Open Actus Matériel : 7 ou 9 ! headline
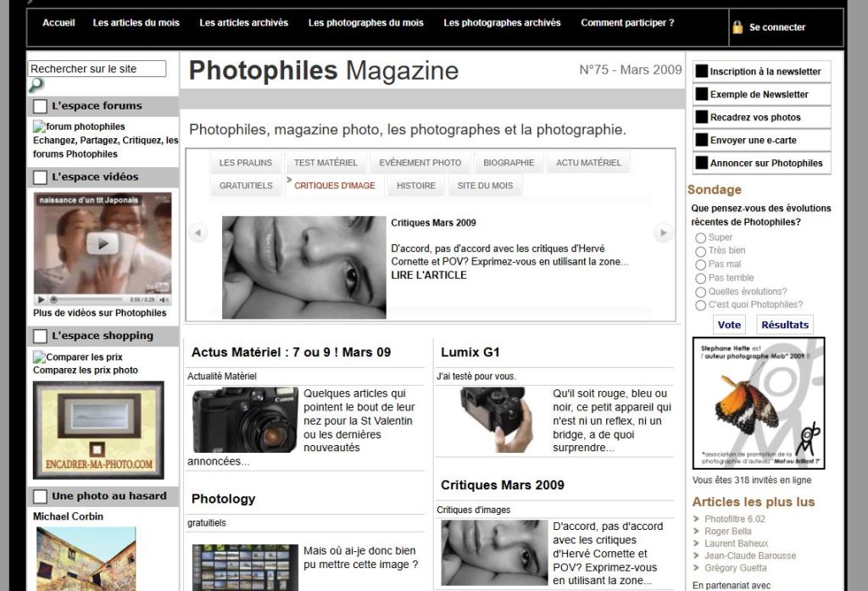Viewport: 868px width, 591px height. 292,352
